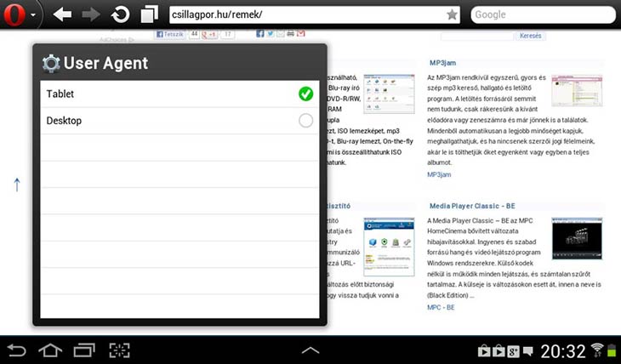Open the chat message notification icon
The image size is (621, 364).
528,351
